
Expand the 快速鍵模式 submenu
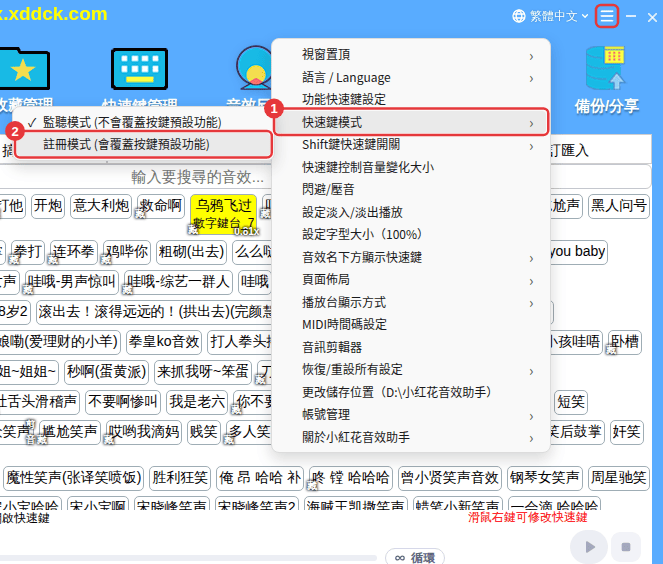tap(411, 123)
